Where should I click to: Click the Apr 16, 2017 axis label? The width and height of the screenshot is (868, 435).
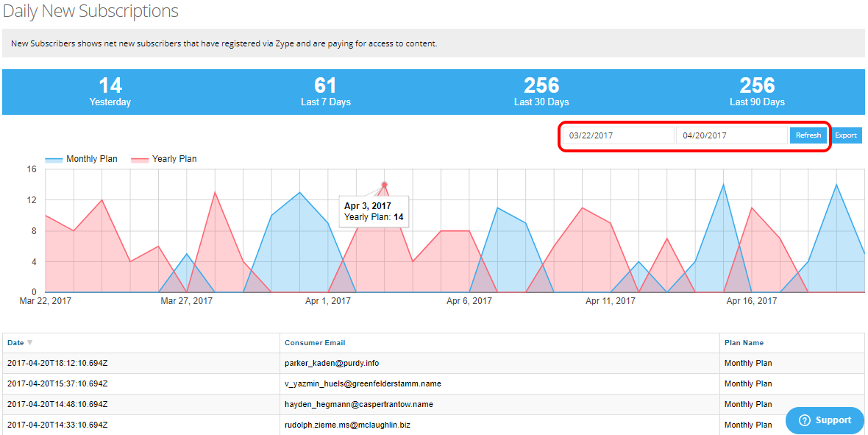[x=752, y=301]
